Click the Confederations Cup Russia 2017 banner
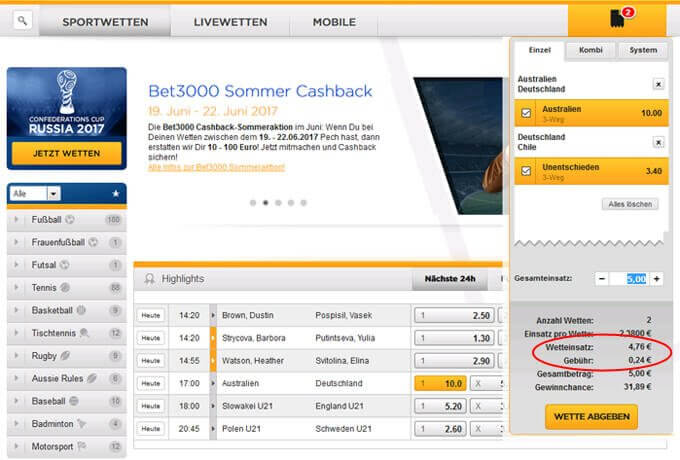 pos(66,101)
